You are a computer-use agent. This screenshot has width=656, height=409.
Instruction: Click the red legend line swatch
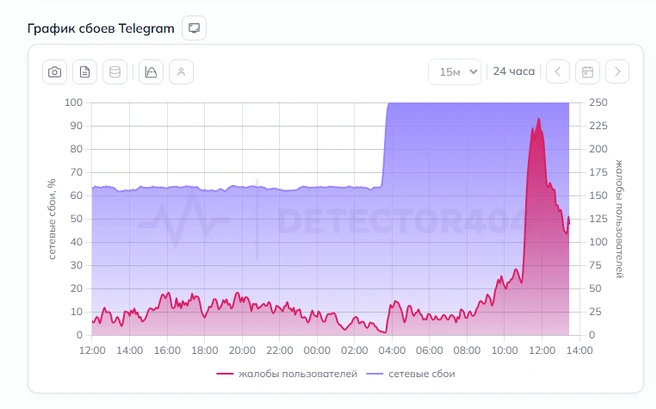pyautogui.click(x=225, y=374)
